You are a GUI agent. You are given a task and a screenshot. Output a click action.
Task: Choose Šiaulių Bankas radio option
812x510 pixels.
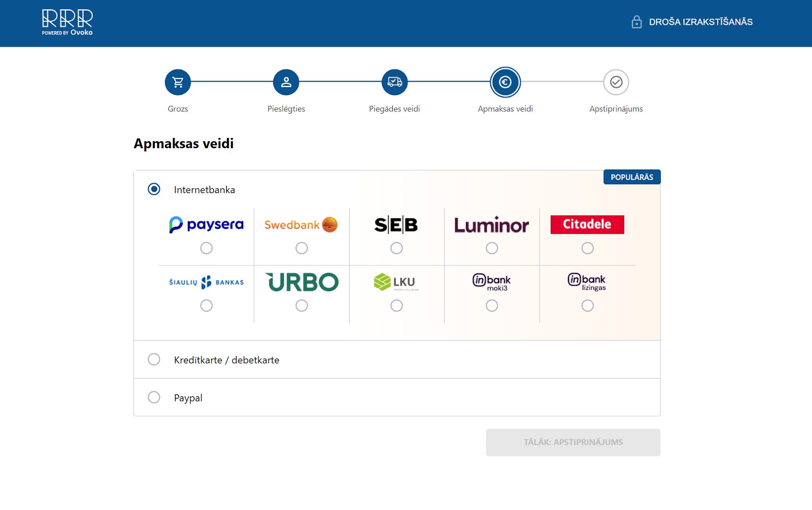tap(206, 305)
